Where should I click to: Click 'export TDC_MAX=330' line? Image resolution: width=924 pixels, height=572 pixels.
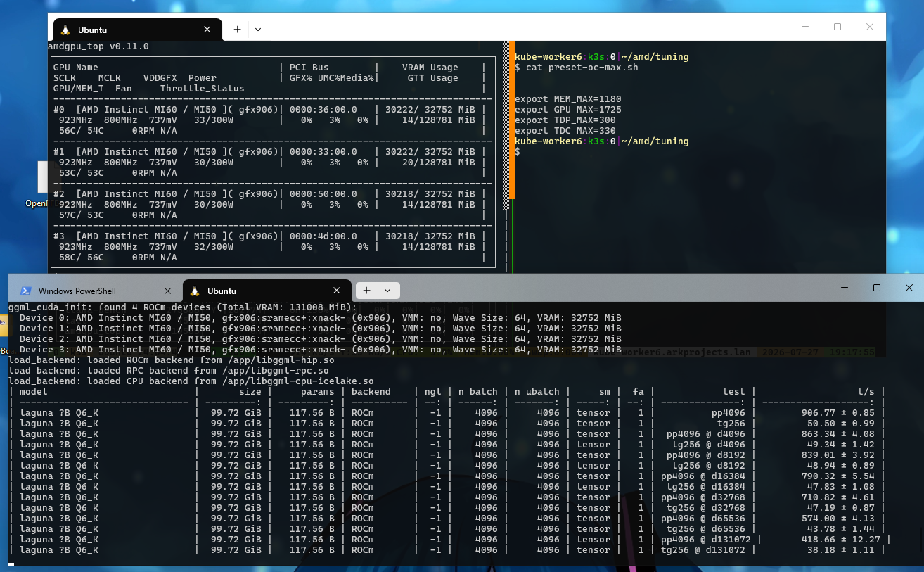click(x=565, y=131)
